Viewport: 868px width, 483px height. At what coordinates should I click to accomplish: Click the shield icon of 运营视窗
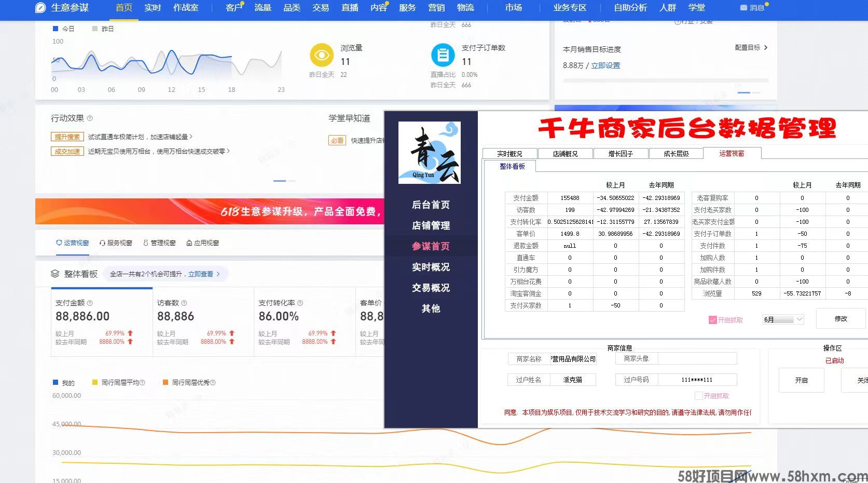pos(59,243)
